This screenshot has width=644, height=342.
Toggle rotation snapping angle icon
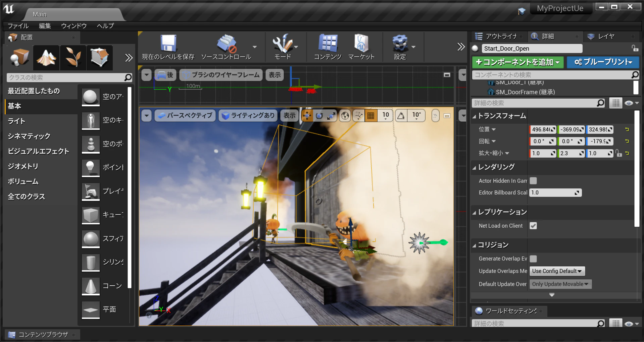click(401, 116)
